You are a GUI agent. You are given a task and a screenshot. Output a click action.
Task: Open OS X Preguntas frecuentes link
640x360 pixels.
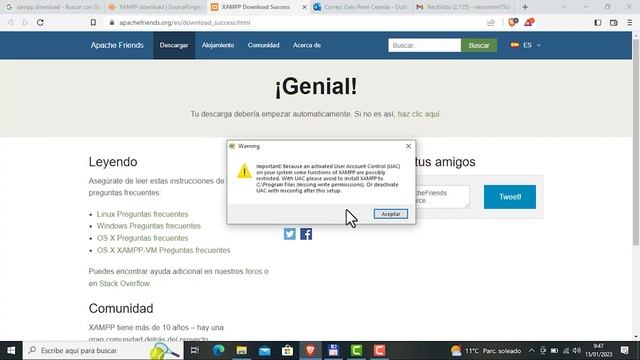tap(142, 238)
